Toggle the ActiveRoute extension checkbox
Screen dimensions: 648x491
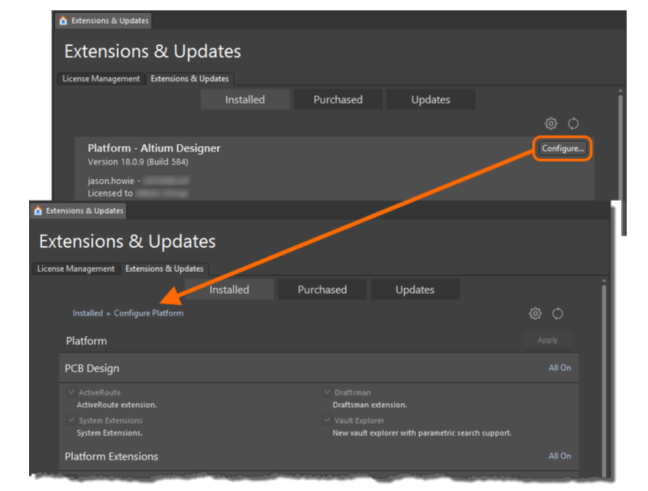click(71, 393)
